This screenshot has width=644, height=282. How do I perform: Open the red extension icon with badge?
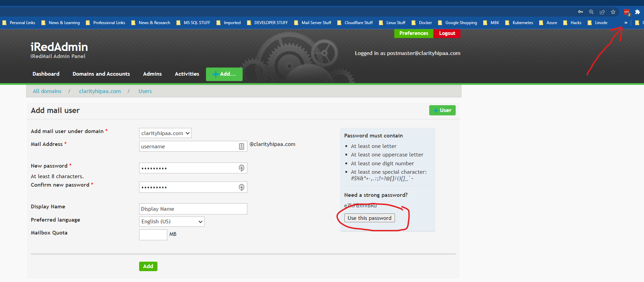tap(627, 12)
